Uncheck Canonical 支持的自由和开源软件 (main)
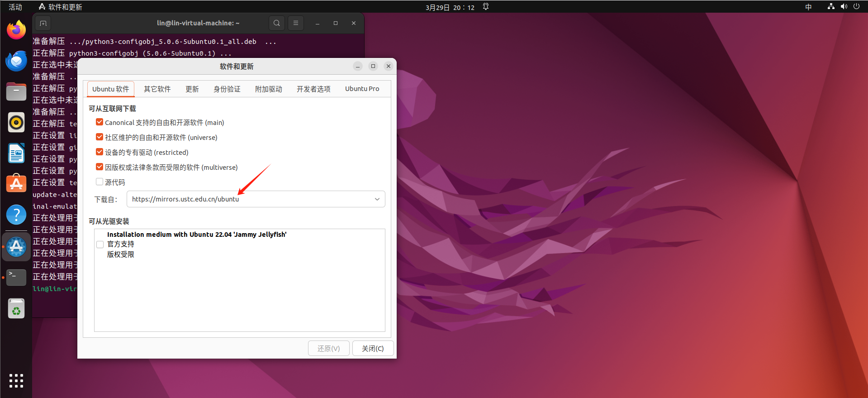Image resolution: width=868 pixels, height=398 pixels. point(100,122)
